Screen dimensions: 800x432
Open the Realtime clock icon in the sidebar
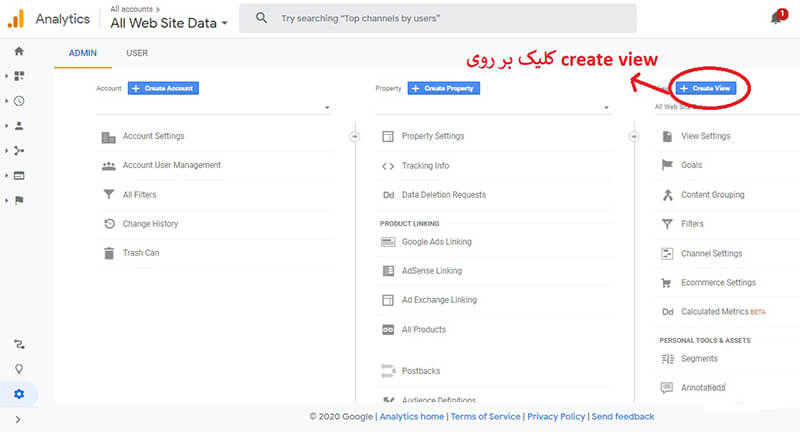19,101
